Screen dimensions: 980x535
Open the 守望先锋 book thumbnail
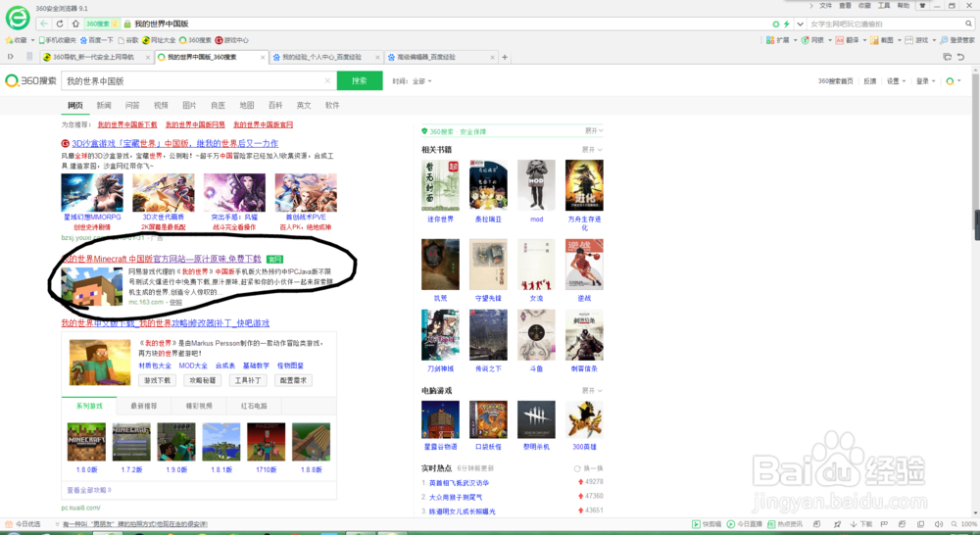click(488, 265)
